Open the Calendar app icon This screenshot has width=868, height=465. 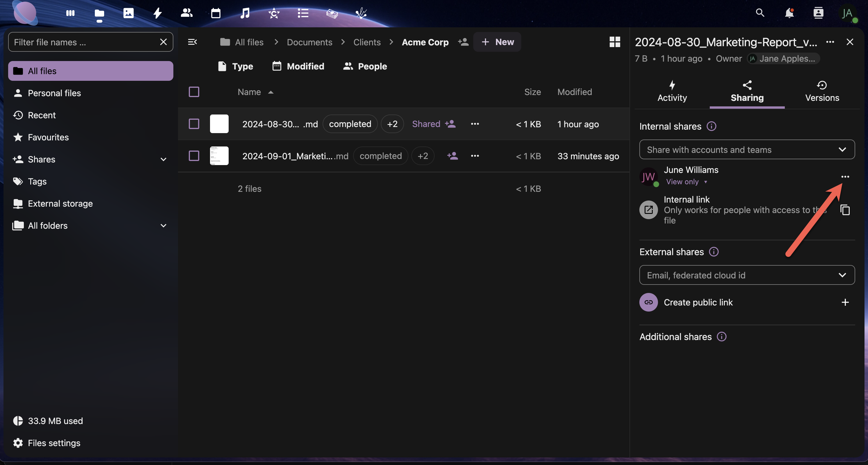click(216, 13)
